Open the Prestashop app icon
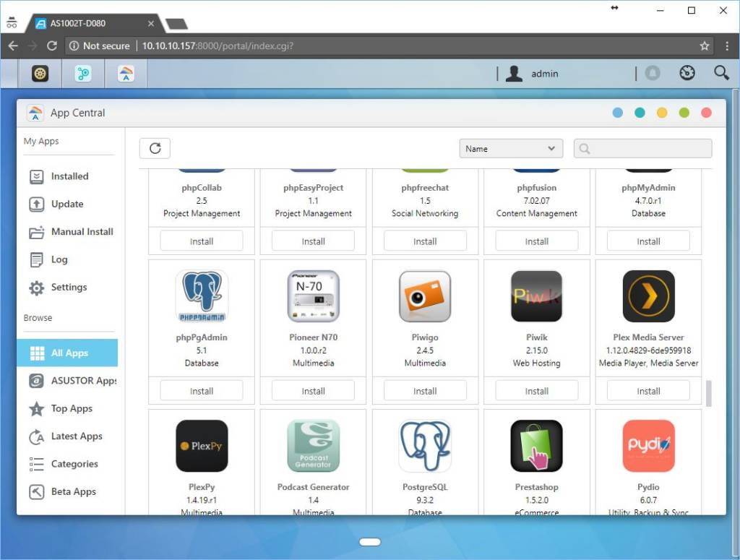Screen dimensions: 740x560 click(x=537, y=446)
